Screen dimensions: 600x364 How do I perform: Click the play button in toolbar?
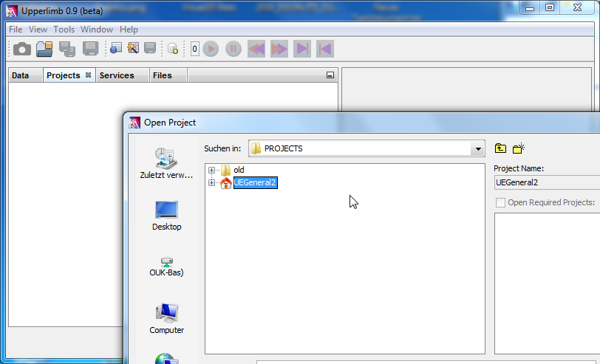click(x=211, y=49)
